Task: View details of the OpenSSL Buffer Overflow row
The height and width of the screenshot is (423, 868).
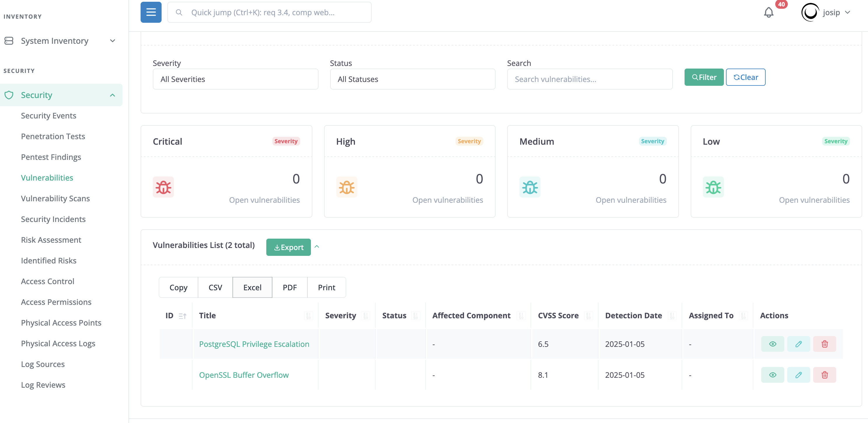Action: point(772,375)
